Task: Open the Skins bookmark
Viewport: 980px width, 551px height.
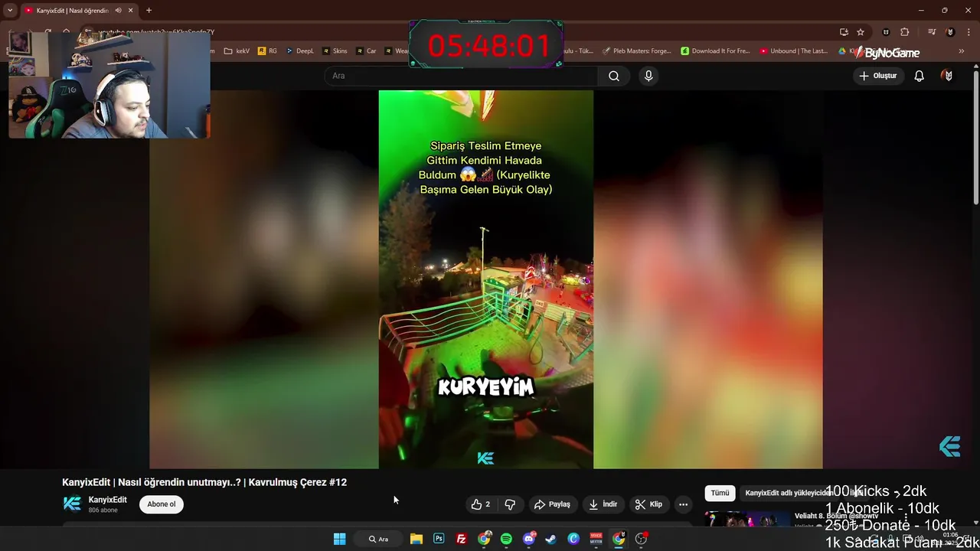Action: (335, 51)
